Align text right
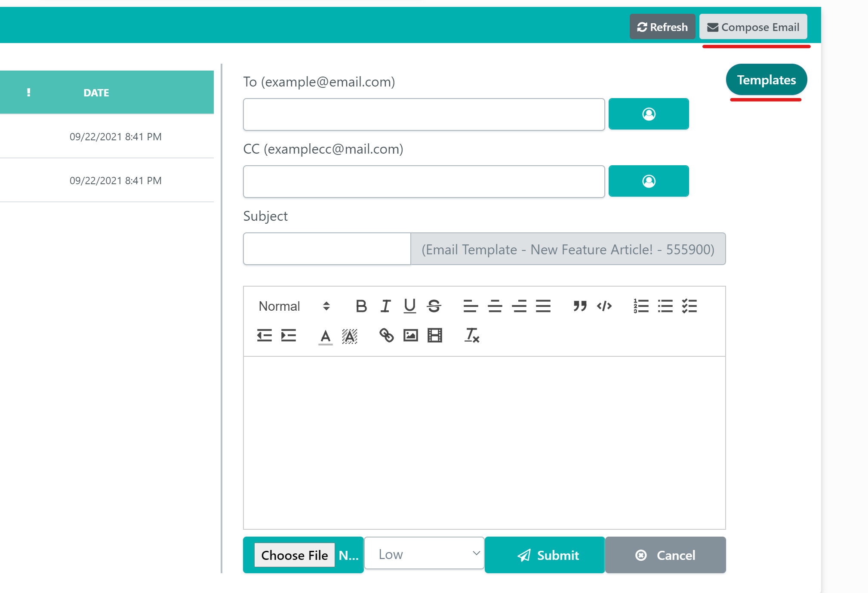 point(519,306)
